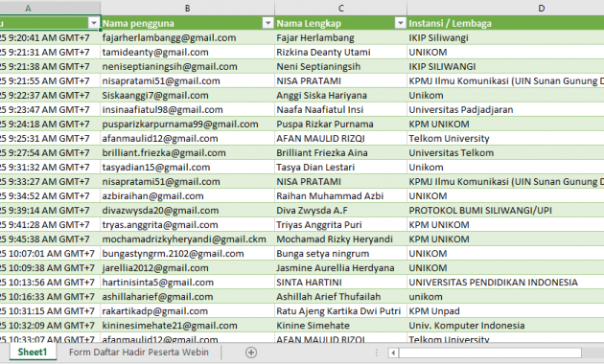Select cell bungastyngrm.2102@gmail.com
The width and height of the screenshot is (604, 364).
tap(188, 254)
